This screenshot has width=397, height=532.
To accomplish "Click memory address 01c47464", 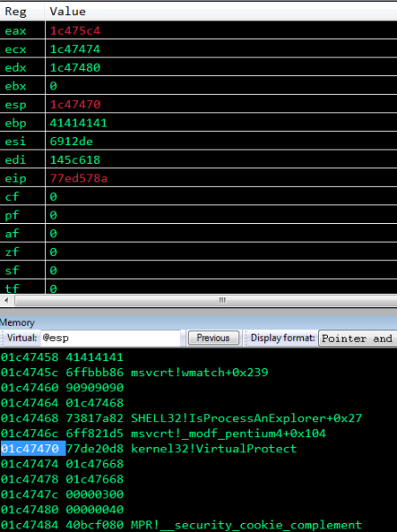I will pyautogui.click(x=29, y=403).
